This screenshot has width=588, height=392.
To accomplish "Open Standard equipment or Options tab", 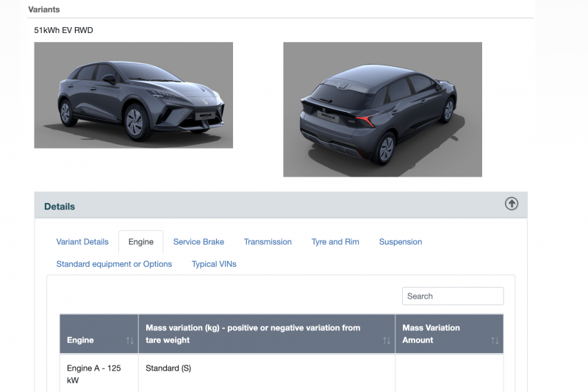I will tap(114, 264).
